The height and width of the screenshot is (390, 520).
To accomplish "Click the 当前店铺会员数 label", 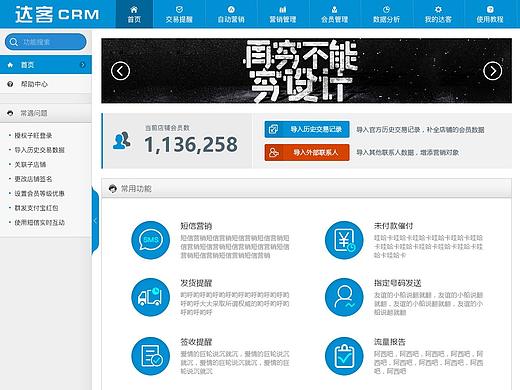I will 167,128.
